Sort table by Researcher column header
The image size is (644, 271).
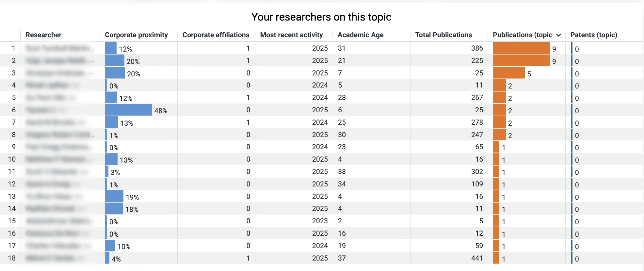pyautogui.click(x=43, y=35)
